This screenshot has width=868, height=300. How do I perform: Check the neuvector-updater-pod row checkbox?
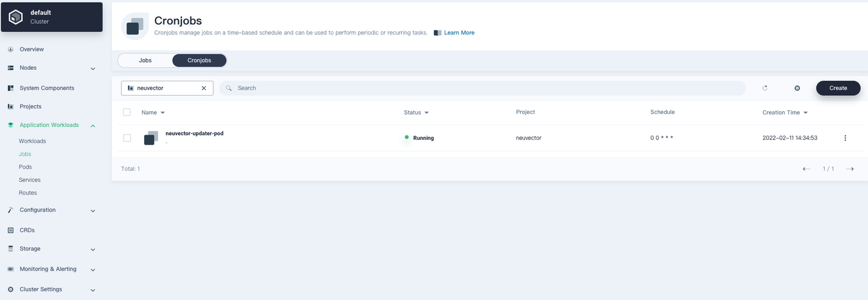coord(127,138)
